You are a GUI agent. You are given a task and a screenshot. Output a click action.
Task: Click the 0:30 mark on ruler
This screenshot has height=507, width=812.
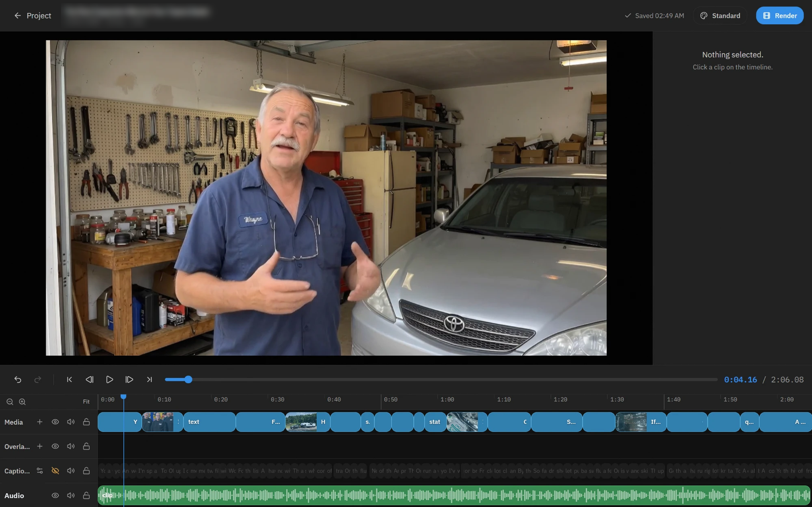click(x=278, y=399)
